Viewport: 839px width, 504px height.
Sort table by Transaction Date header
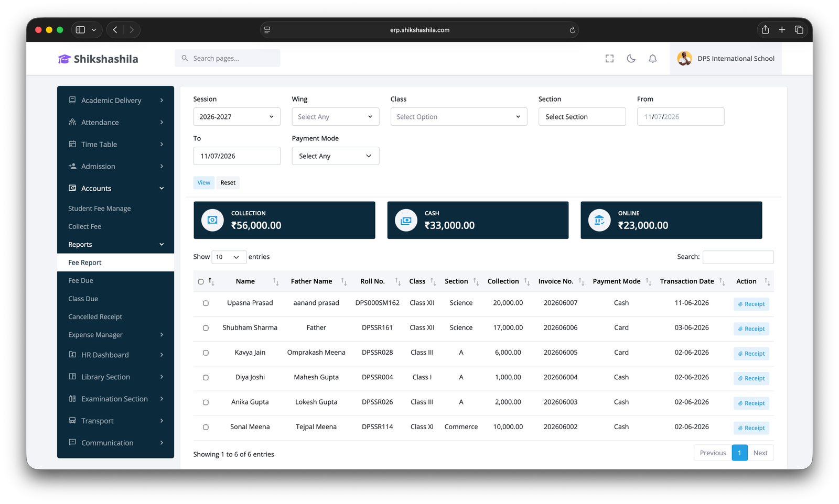(x=692, y=281)
